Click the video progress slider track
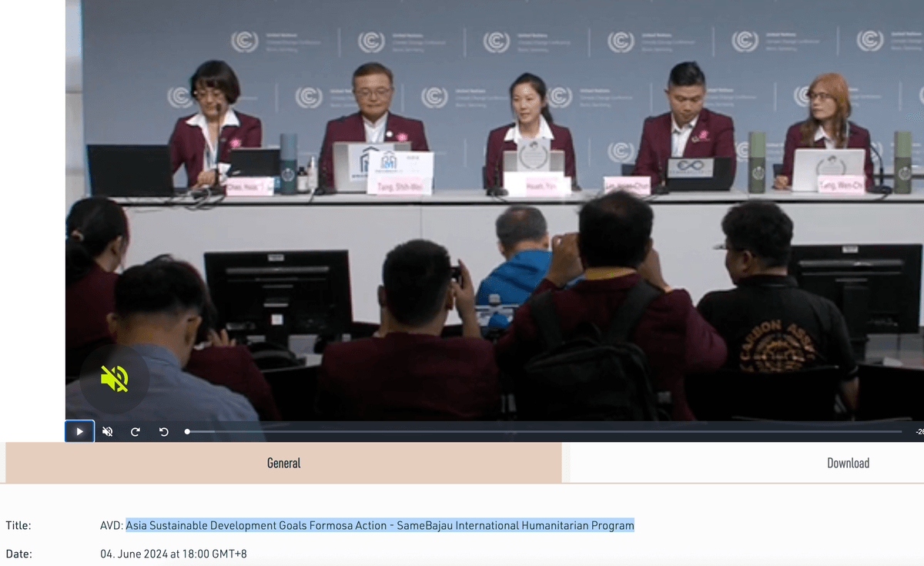The height and width of the screenshot is (566, 924). (x=544, y=432)
